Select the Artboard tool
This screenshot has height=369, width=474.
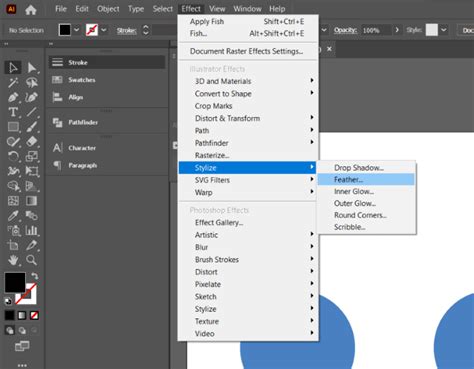[13, 245]
